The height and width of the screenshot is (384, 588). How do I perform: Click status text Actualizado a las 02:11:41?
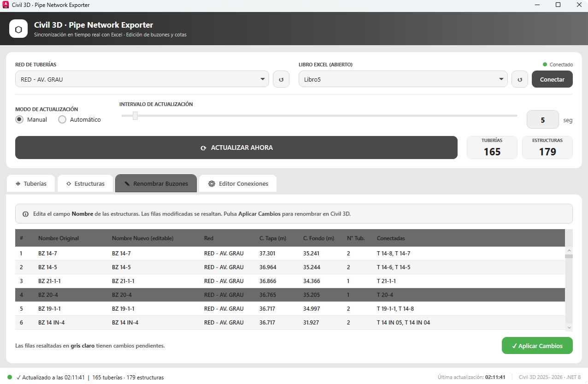click(50, 377)
